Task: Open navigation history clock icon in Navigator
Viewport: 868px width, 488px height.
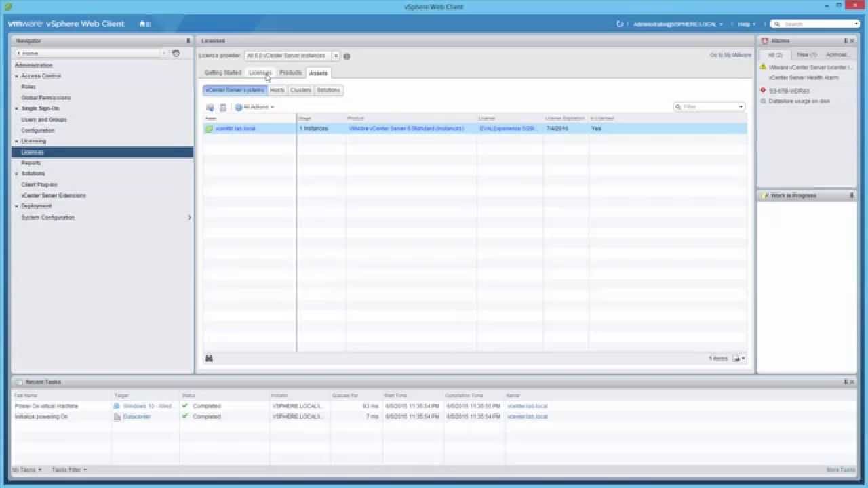Action: (x=176, y=53)
